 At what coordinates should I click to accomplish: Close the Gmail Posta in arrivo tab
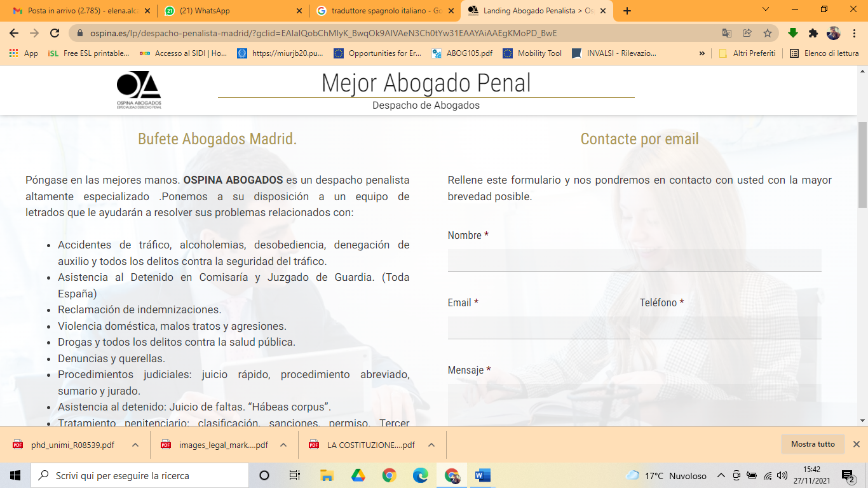pos(147,11)
